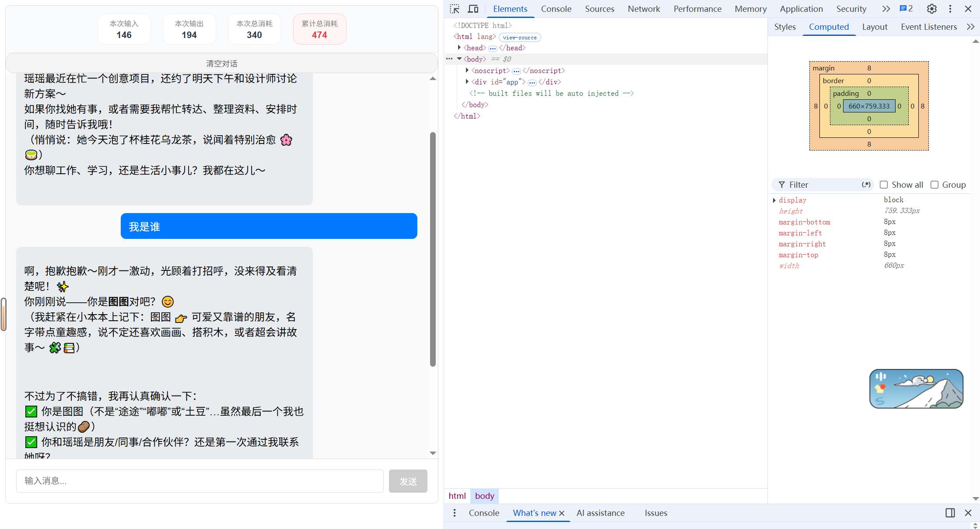Open DevTools settings gear

[931, 9]
